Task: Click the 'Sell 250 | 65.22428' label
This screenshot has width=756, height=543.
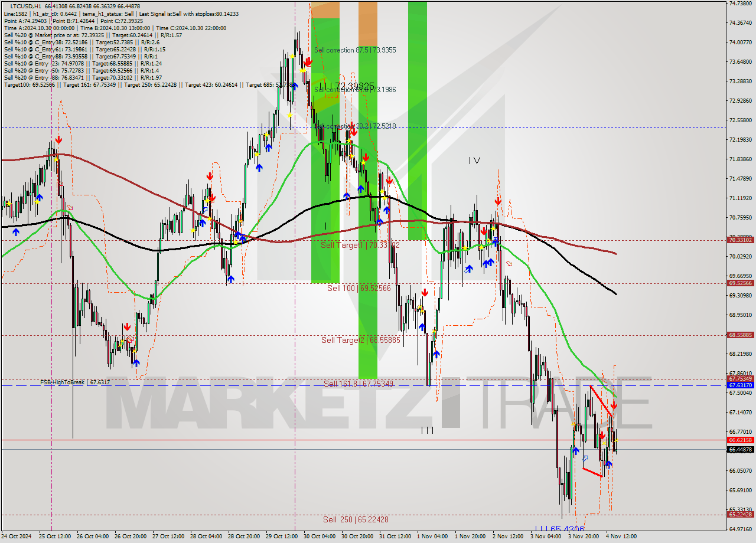Action: coord(356,519)
